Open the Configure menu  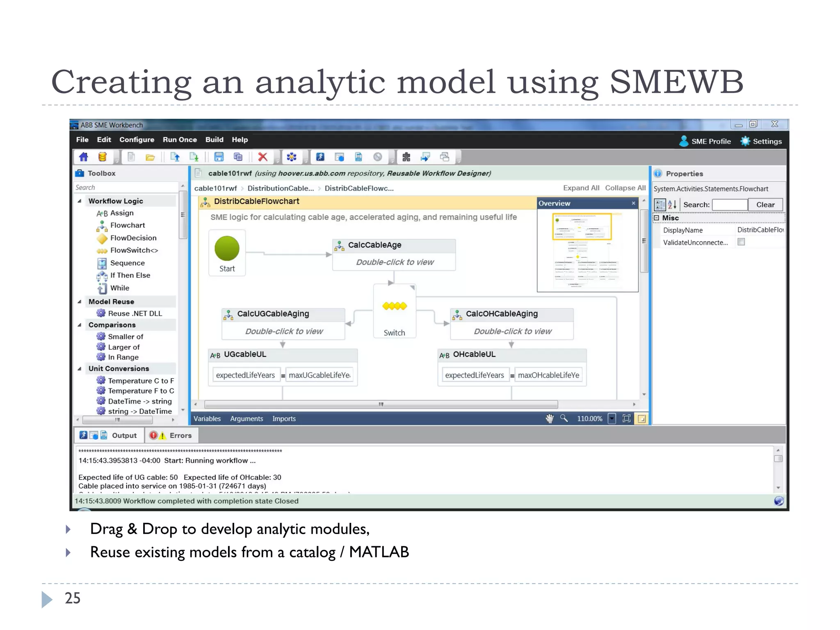137,139
